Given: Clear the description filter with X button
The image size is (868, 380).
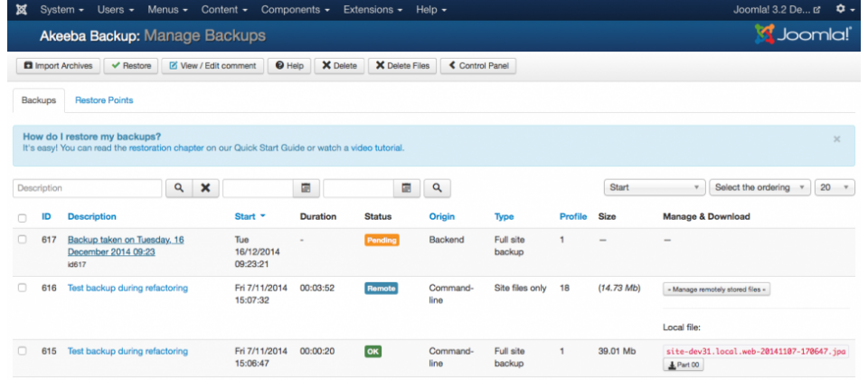Looking at the screenshot, I should 205,188.
